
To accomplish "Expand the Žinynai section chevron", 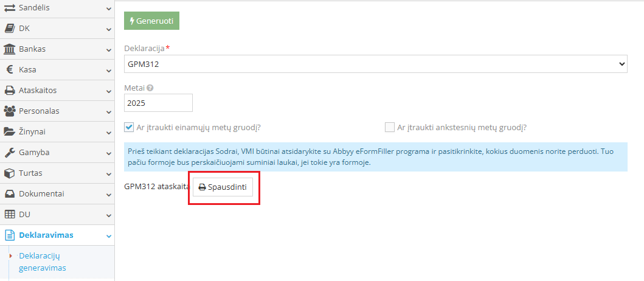I will (x=108, y=132).
